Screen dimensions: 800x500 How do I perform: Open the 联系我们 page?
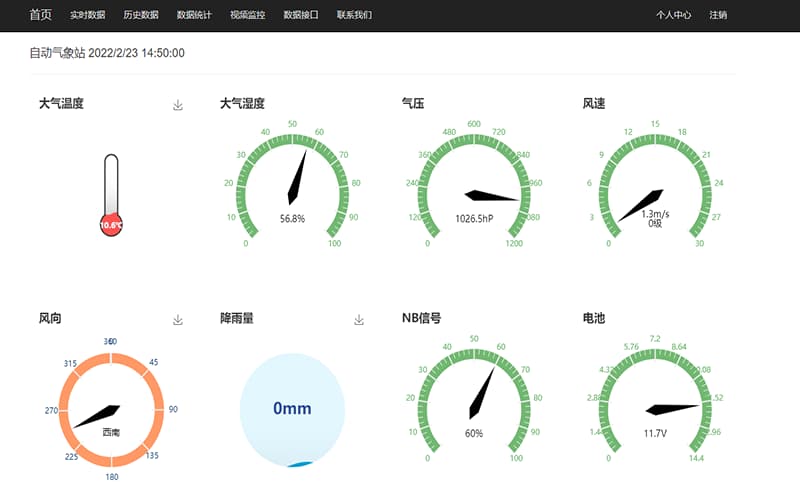tap(354, 15)
